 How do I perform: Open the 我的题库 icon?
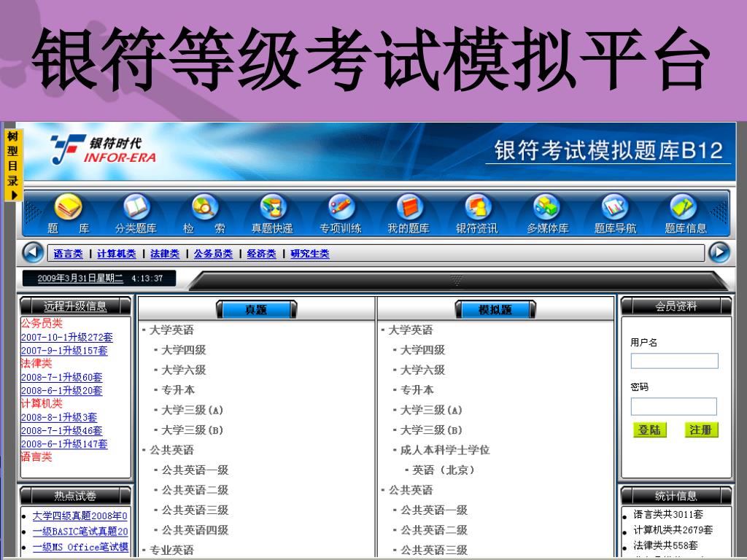[x=409, y=207]
